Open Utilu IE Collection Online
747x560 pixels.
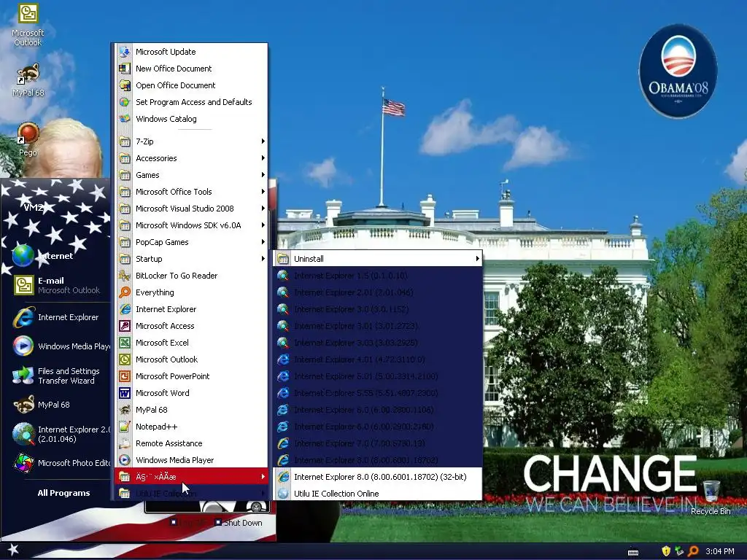tap(378, 494)
